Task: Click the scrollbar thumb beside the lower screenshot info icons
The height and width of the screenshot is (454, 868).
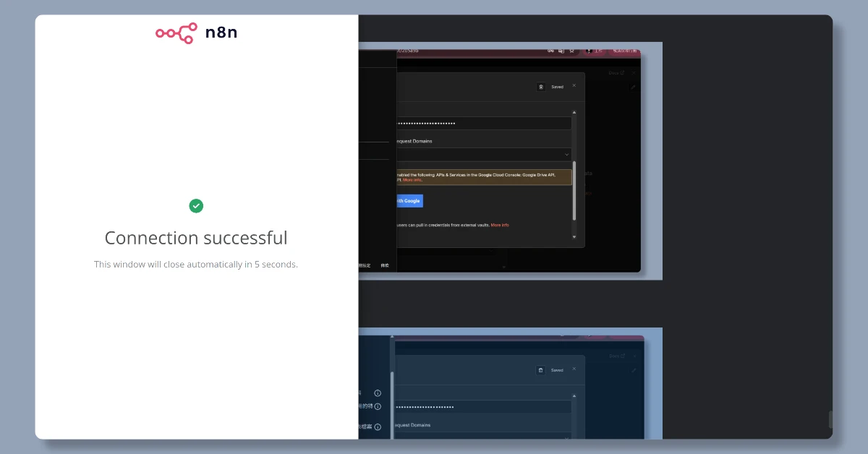Action: tap(393, 405)
